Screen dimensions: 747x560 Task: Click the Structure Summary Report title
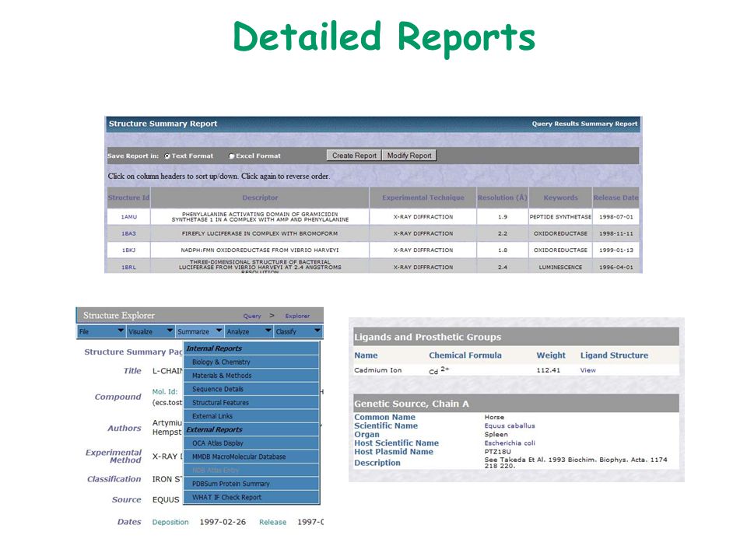[163, 124]
